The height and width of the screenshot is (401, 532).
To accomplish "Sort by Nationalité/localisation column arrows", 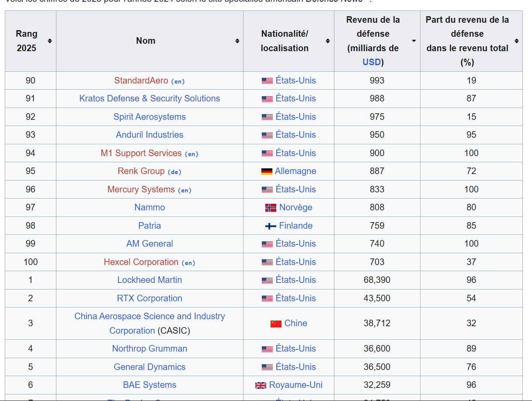I will [328, 41].
